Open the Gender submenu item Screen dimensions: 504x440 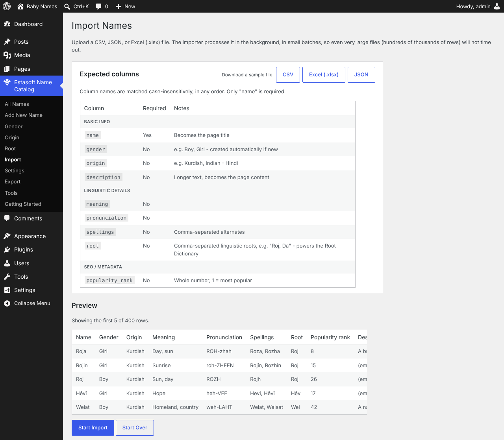pyautogui.click(x=14, y=126)
